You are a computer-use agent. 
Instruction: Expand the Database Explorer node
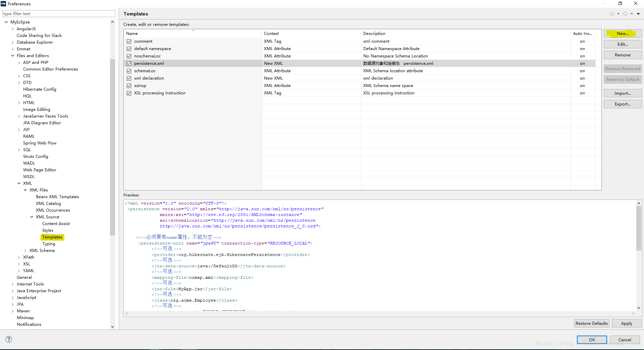point(13,42)
